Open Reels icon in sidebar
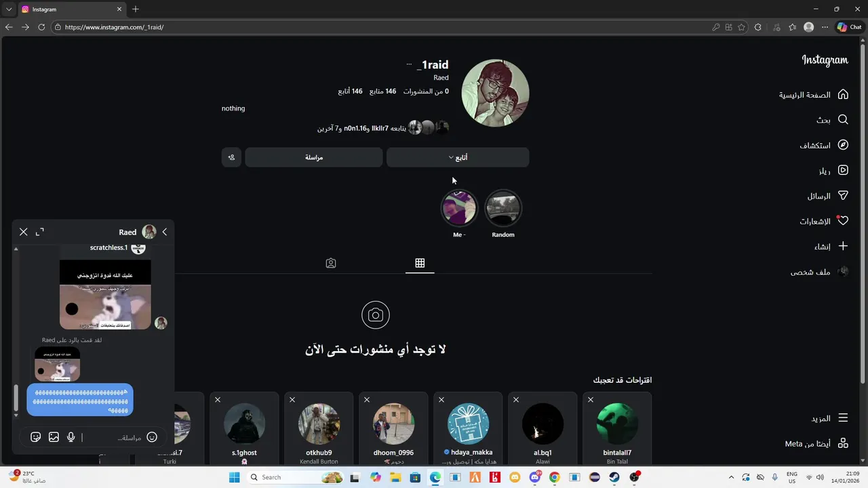The height and width of the screenshot is (488, 868). [x=843, y=171]
